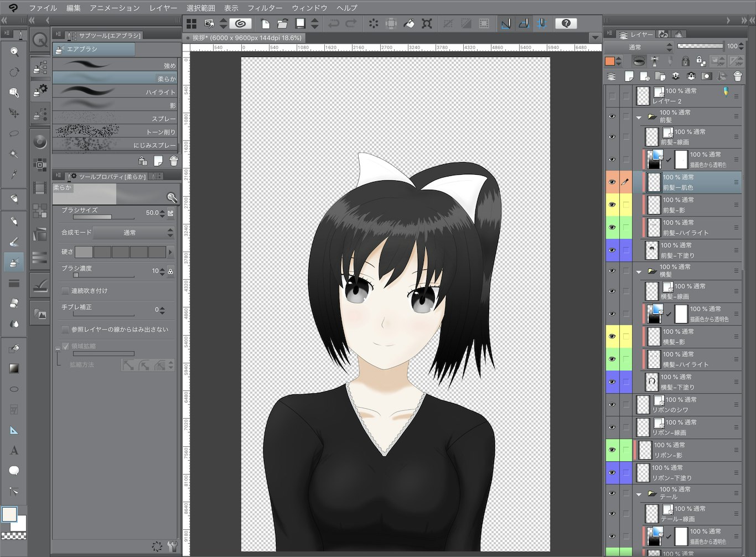Image resolution: width=756 pixels, height=557 pixels.
Task: Click the trash icon to delete selected layer
Action: (x=738, y=77)
